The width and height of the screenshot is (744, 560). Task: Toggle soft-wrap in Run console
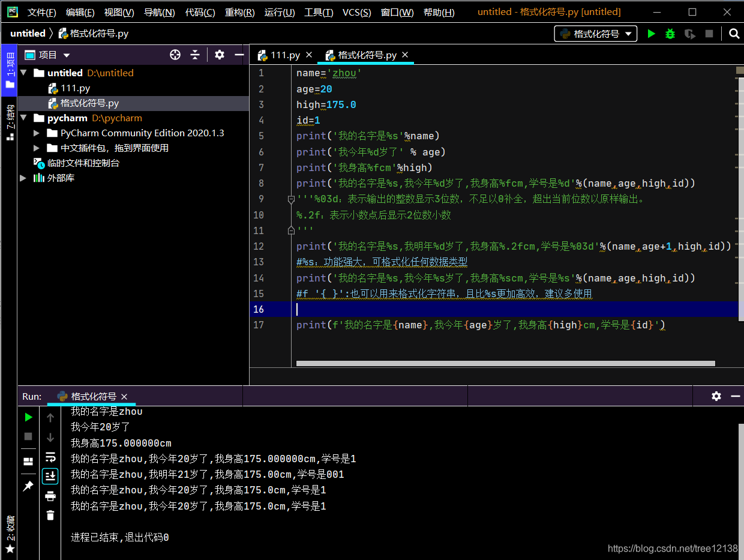(50, 457)
